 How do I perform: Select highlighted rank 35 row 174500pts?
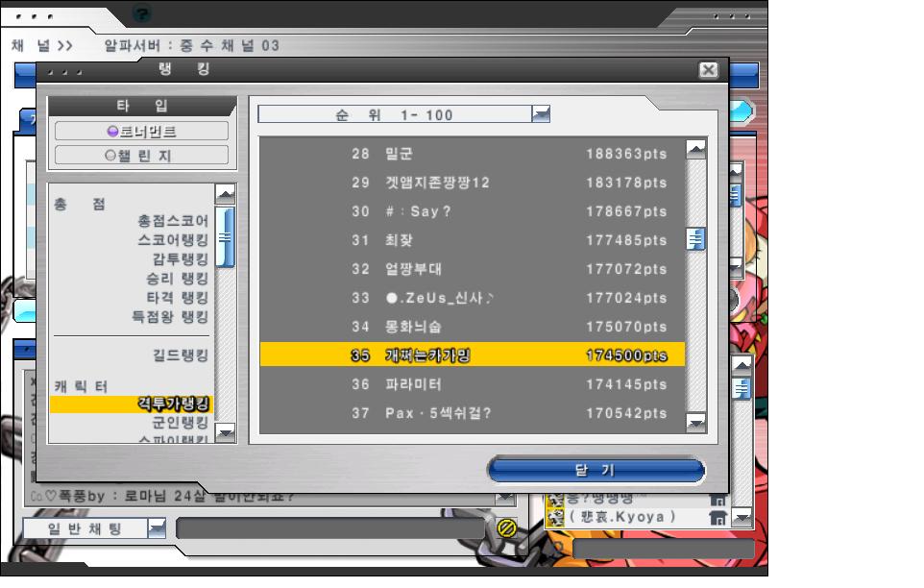point(472,355)
